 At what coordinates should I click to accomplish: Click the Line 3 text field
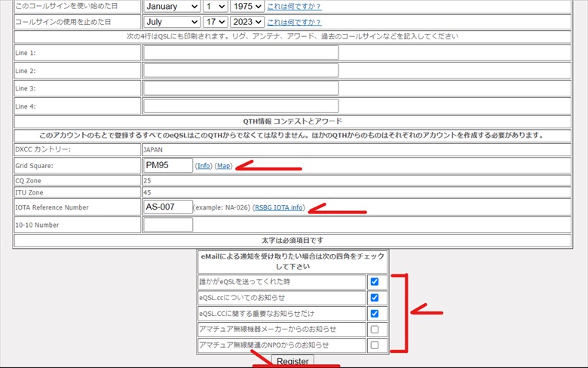240,88
